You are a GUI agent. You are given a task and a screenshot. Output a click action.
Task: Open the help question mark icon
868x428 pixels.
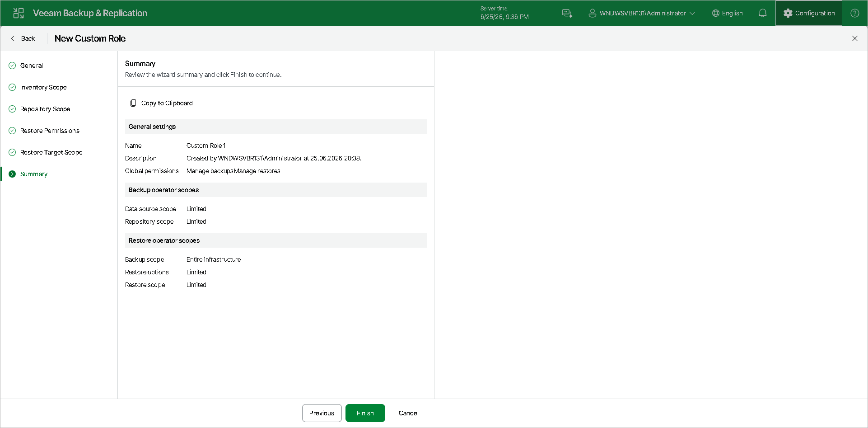855,13
